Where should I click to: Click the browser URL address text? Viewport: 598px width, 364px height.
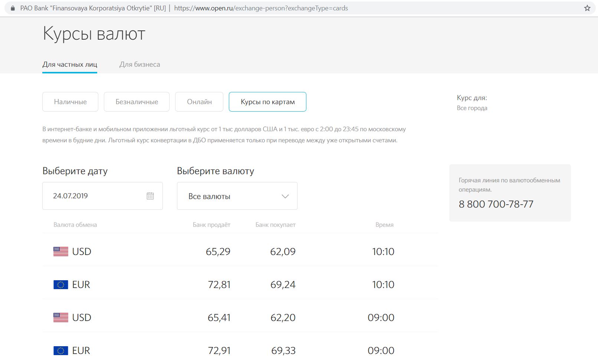pos(261,8)
